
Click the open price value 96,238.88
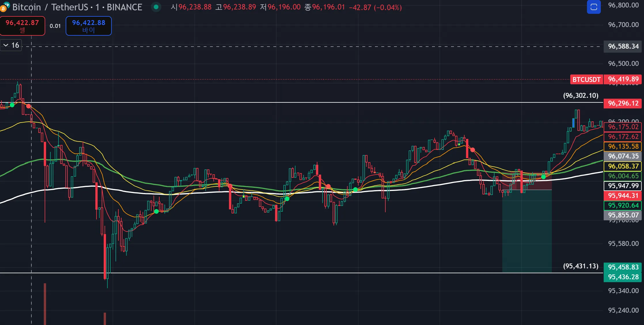click(195, 7)
